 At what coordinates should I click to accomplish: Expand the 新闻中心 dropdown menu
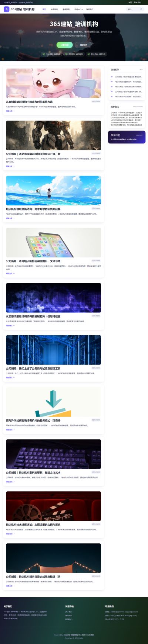click(x=78, y=9)
